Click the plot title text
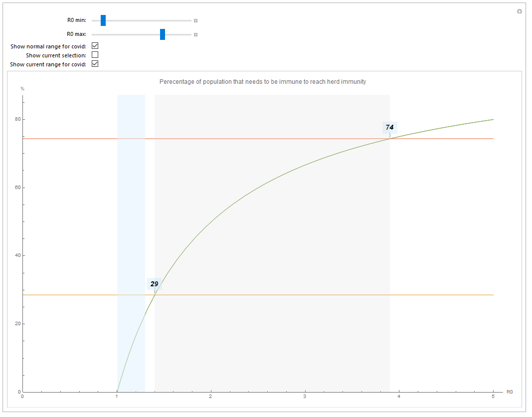The image size is (532, 417). (x=263, y=82)
